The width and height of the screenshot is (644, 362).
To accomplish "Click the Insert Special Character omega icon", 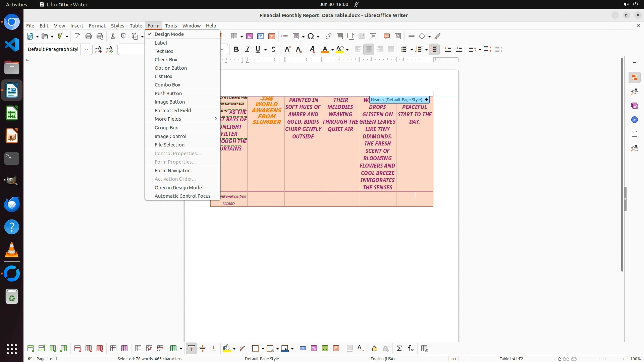I will (x=311, y=36).
